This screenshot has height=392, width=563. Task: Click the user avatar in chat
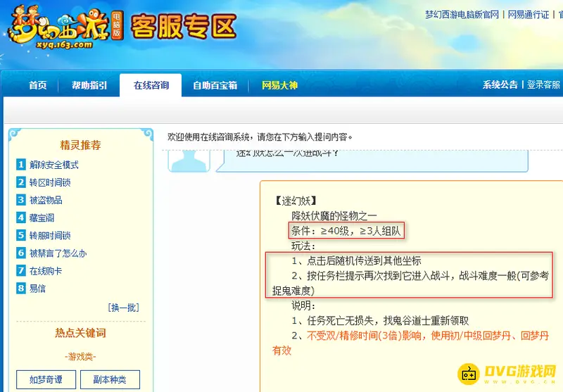click(189, 162)
